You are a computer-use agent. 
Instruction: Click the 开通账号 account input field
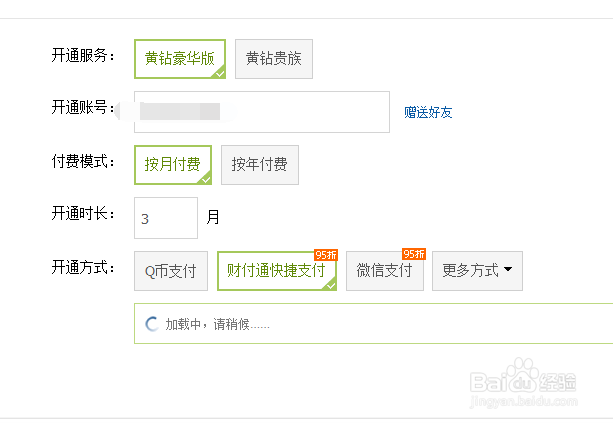click(x=262, y=112)
